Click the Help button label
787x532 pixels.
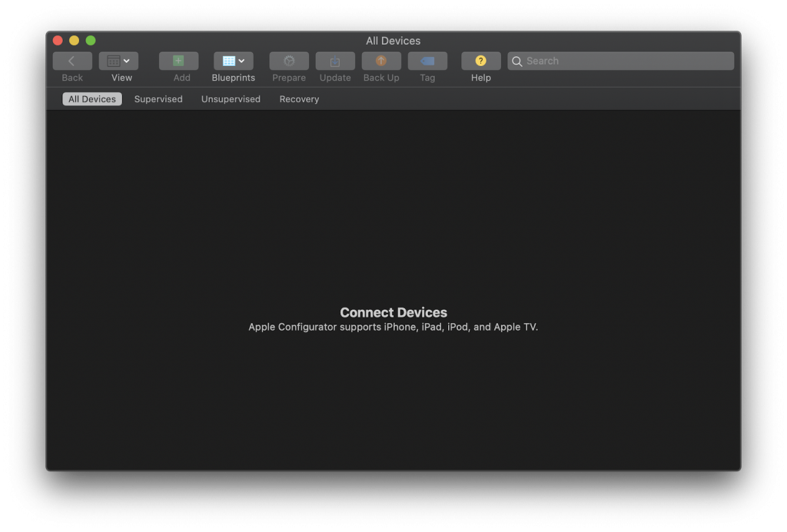tap(480, 77)
